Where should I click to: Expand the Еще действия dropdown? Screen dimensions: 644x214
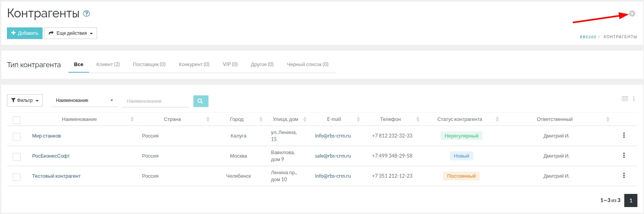[70, 33]
